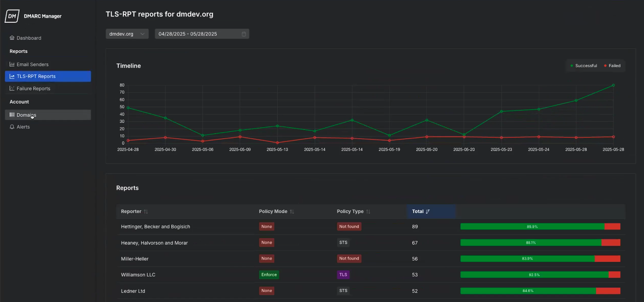Open the calendar icon in date picker

click(244, 34)
